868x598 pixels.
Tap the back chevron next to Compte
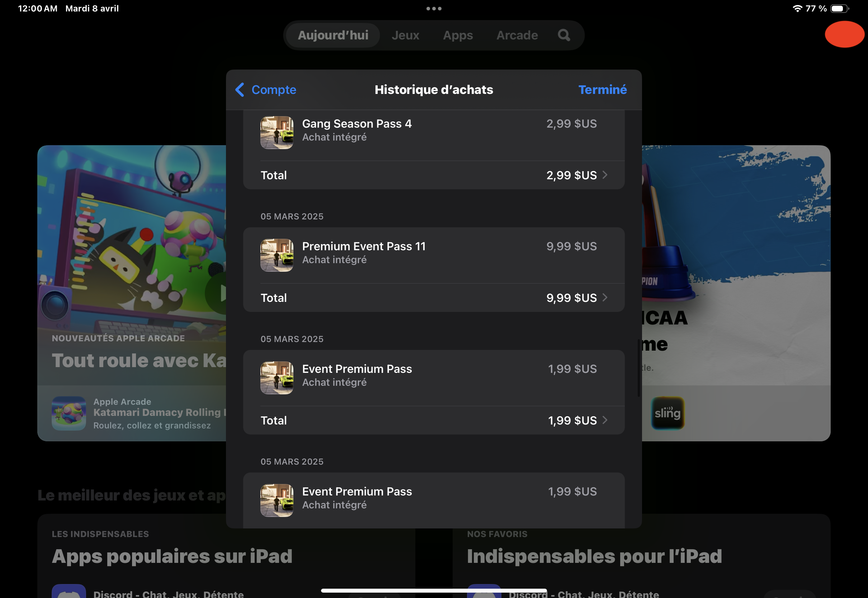(240, 90)
